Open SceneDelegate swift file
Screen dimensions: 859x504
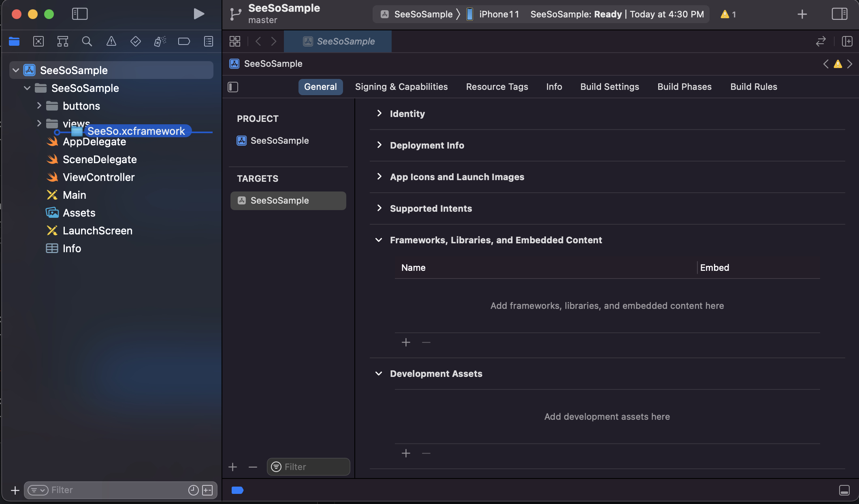[x=100, y=159]
